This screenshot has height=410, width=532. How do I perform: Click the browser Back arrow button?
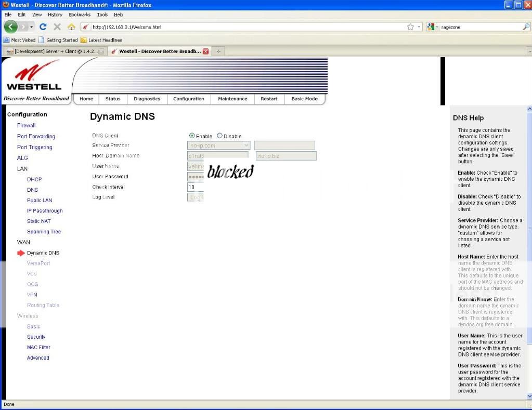coord(11,27)
